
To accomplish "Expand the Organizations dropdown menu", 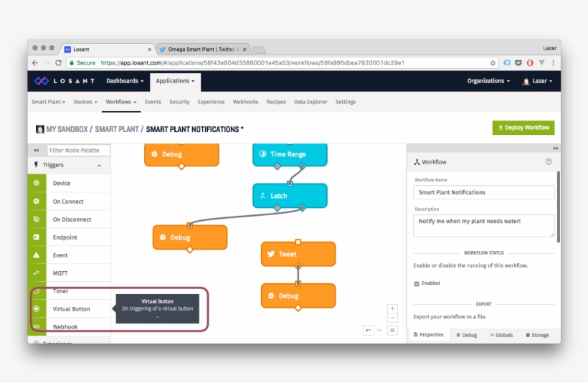I will pyautogui.click(x=488, y=81).
